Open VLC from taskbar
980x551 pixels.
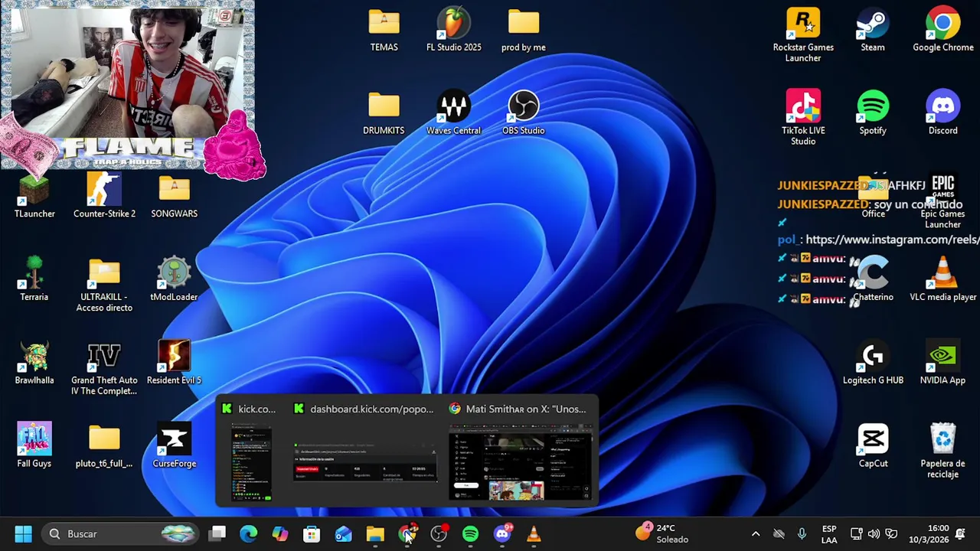coord(534,533)
